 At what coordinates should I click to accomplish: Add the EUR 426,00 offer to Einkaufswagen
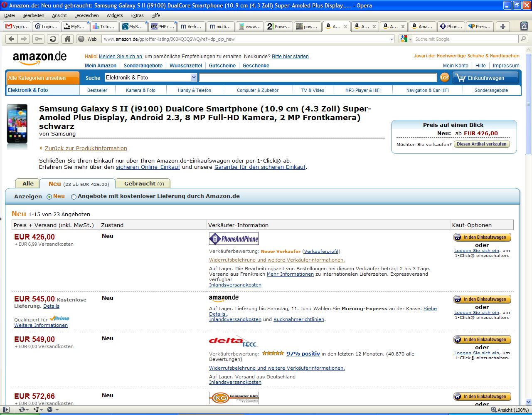click(482, 237)
